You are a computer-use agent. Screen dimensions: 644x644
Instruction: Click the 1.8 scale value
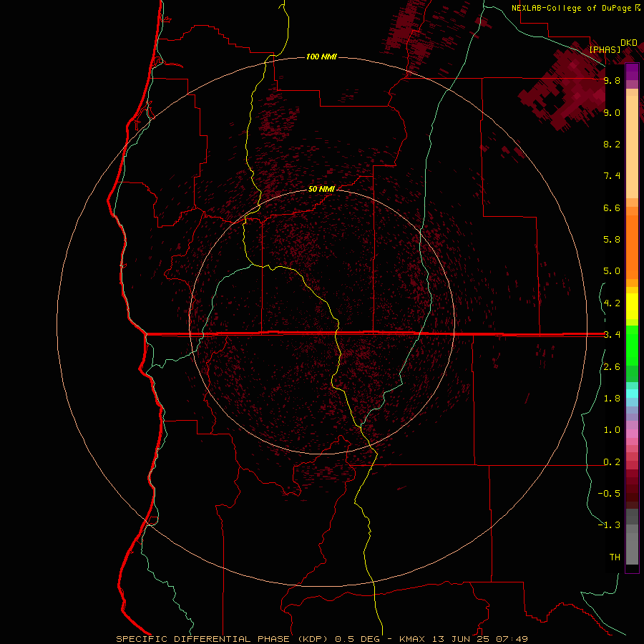pyautogui.click(x=612, y=399)
